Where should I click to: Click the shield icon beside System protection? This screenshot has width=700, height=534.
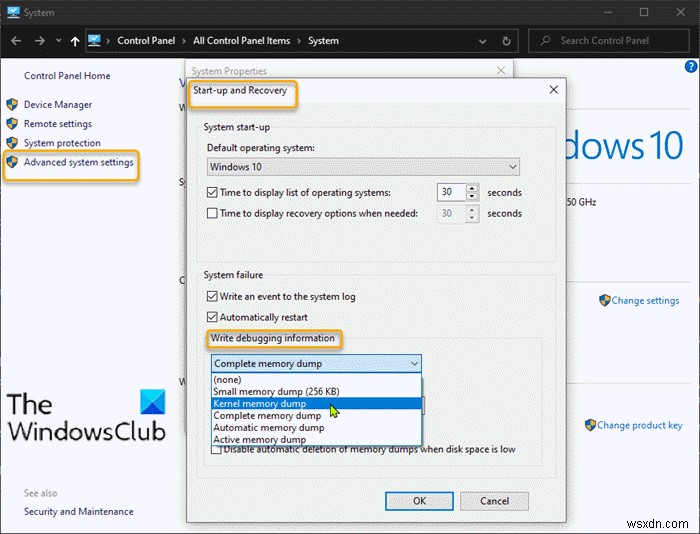pyautogui.click(x=12, y=143)
